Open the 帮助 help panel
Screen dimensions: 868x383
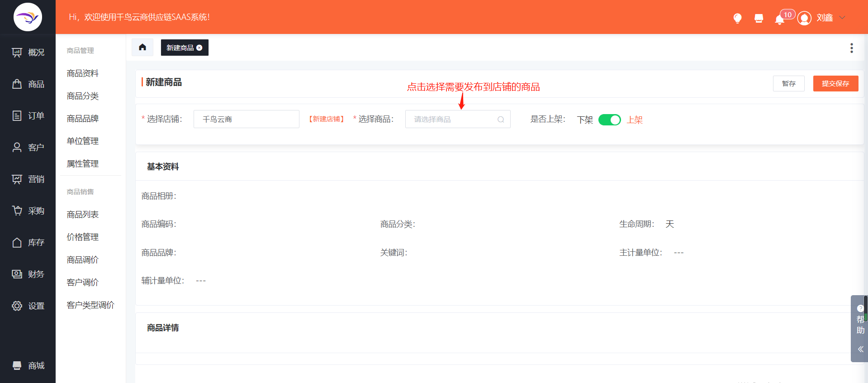point(860,320)
